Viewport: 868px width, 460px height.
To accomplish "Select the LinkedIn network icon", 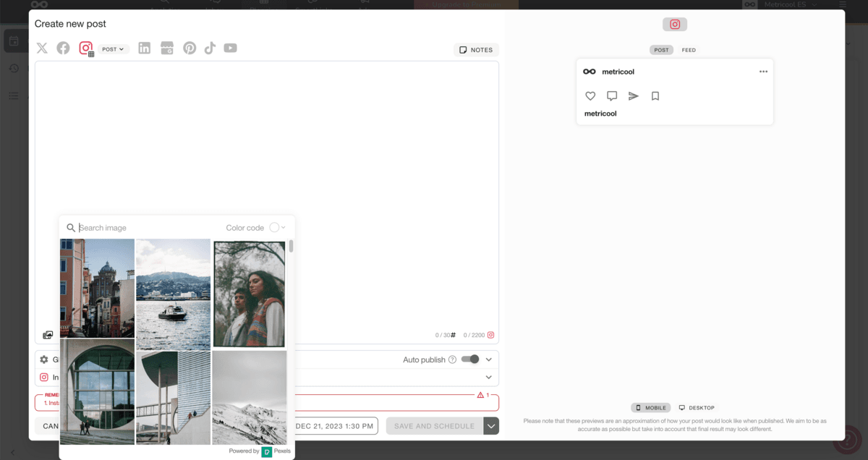I will click(x=144, y=48).
